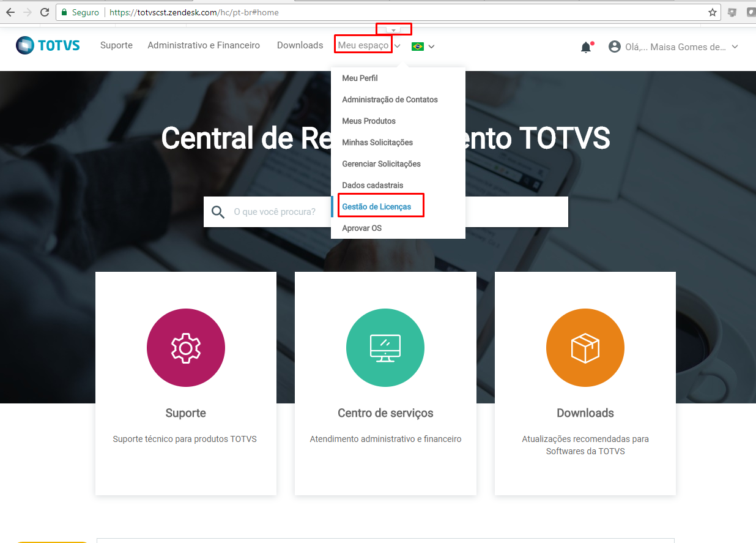Click the Downloads box circle icon

click(x=585, y=348)
